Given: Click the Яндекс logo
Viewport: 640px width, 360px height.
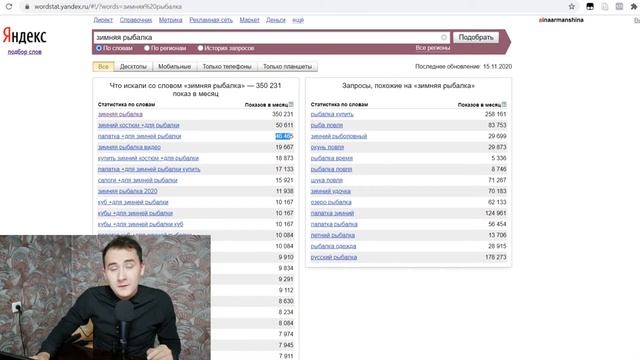Looking at the screenshot, I should [x=24, y=36].
